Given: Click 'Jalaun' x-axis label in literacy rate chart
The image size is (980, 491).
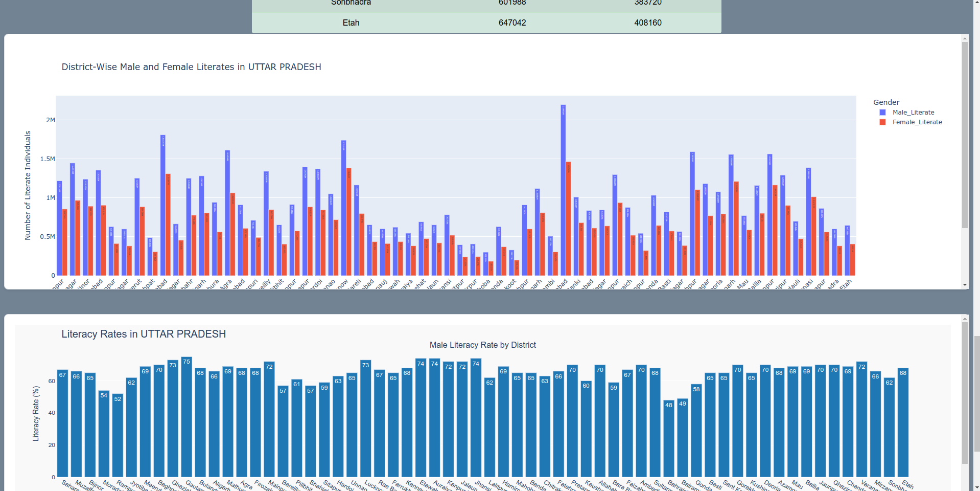Looking at the screenshot, I should [x=469, y=485].
